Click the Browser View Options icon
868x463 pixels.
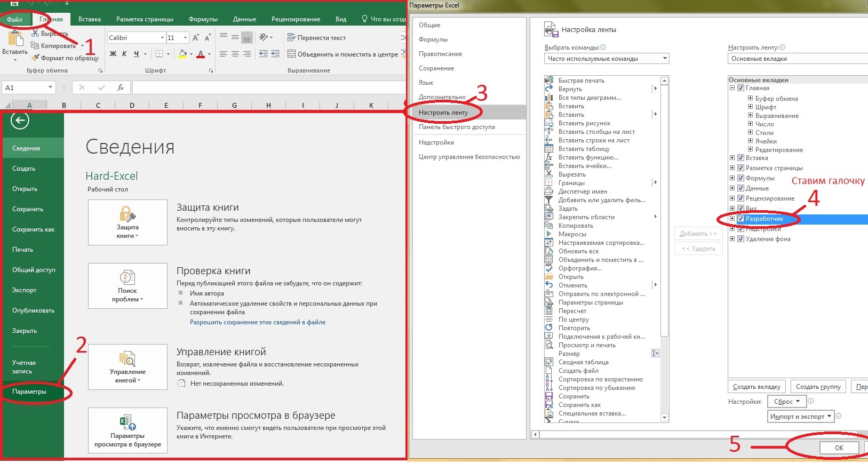click(128, 422)
